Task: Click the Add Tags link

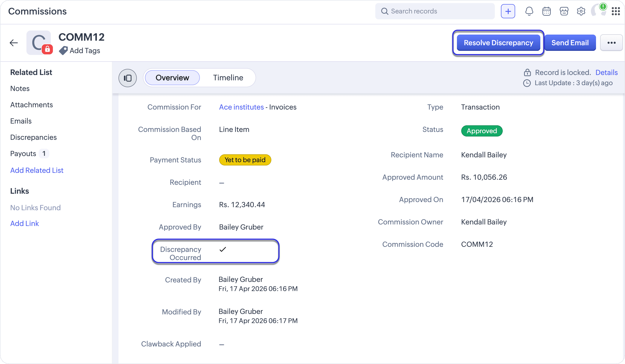Action: click(x=85, y=51)
